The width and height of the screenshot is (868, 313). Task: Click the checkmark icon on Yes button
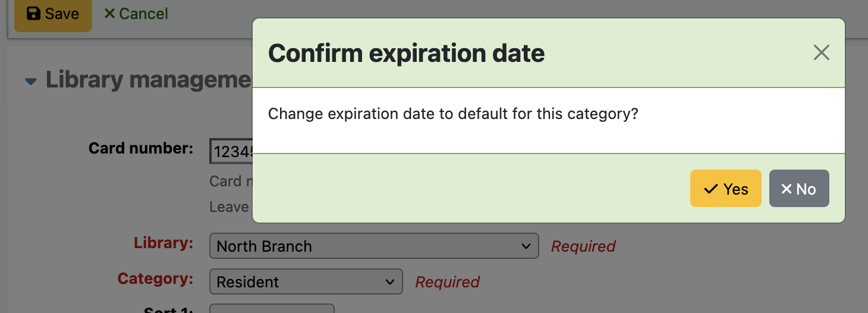click(x=710, y=189)
